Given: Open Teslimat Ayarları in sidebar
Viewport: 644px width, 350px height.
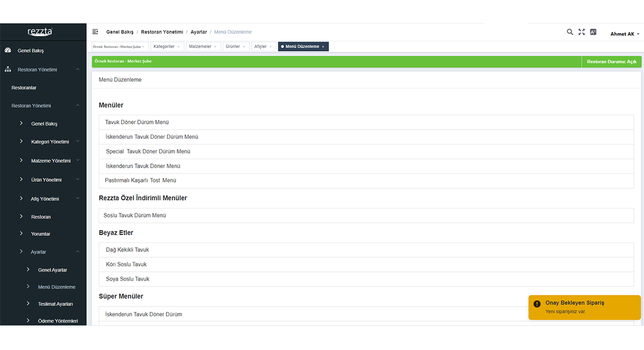Looking at the screenshot, I should pyautogui.click(x=55, y=304).
